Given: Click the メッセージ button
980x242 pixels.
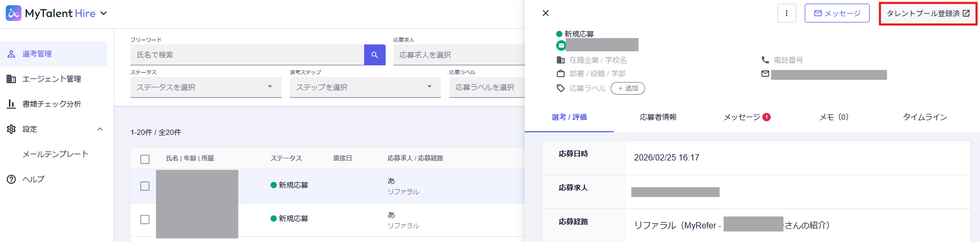Looking at the screenshot, I should [837, 14].
